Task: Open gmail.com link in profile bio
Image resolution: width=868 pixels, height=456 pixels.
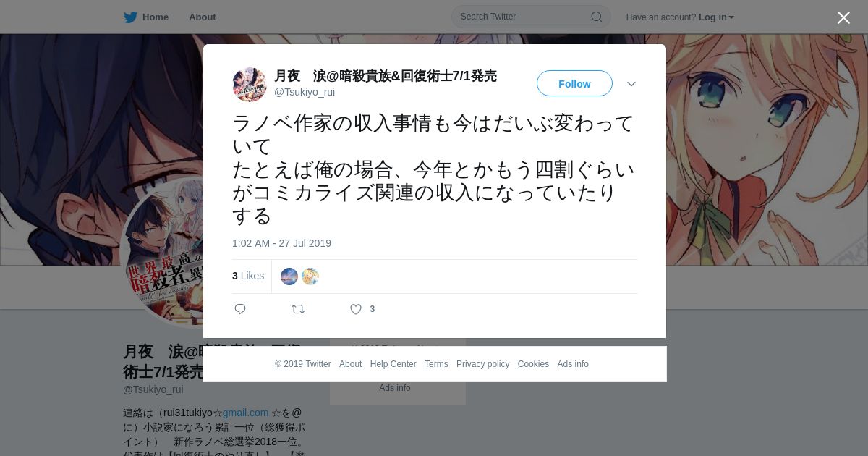Action: click(245, 413)
